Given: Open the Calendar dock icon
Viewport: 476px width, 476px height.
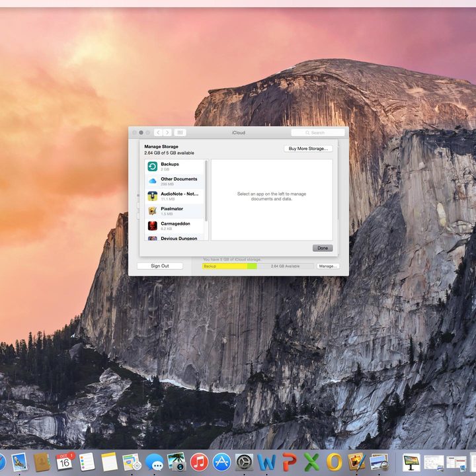Looking at the screenshot, I should click(x=64, y=461).
